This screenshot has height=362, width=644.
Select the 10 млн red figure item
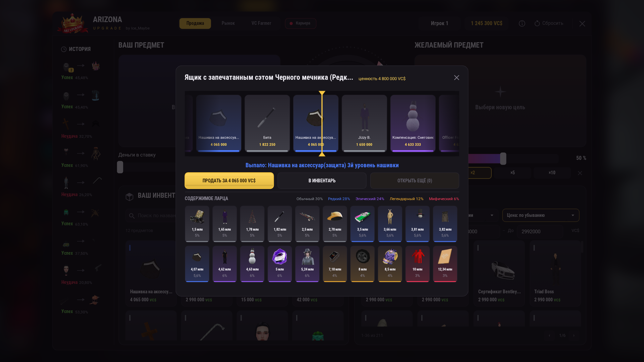418,264
